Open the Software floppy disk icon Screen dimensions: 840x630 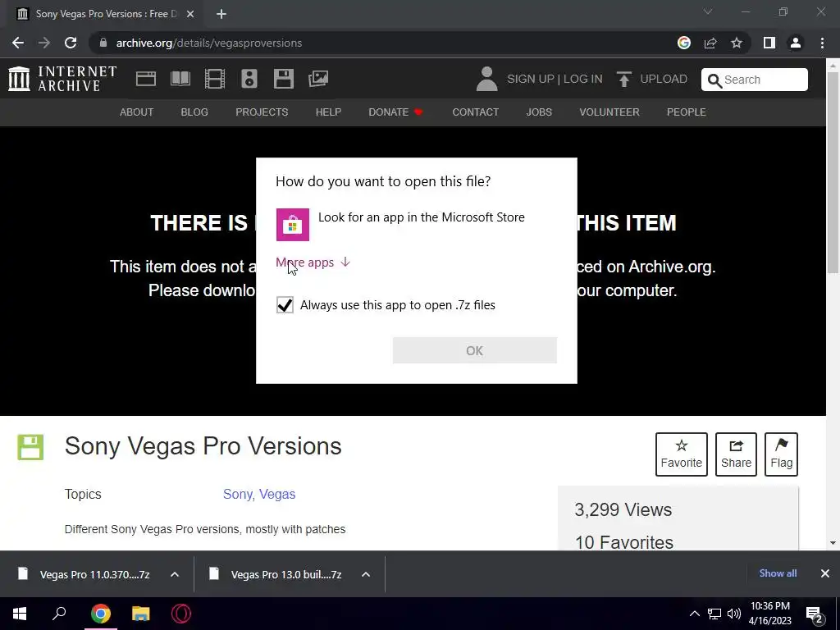click(283, 79)
